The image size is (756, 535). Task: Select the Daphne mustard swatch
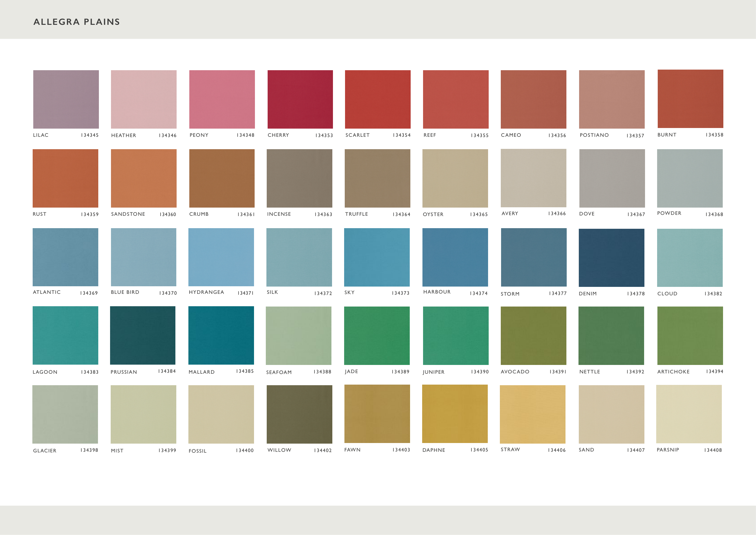(455, 414)
